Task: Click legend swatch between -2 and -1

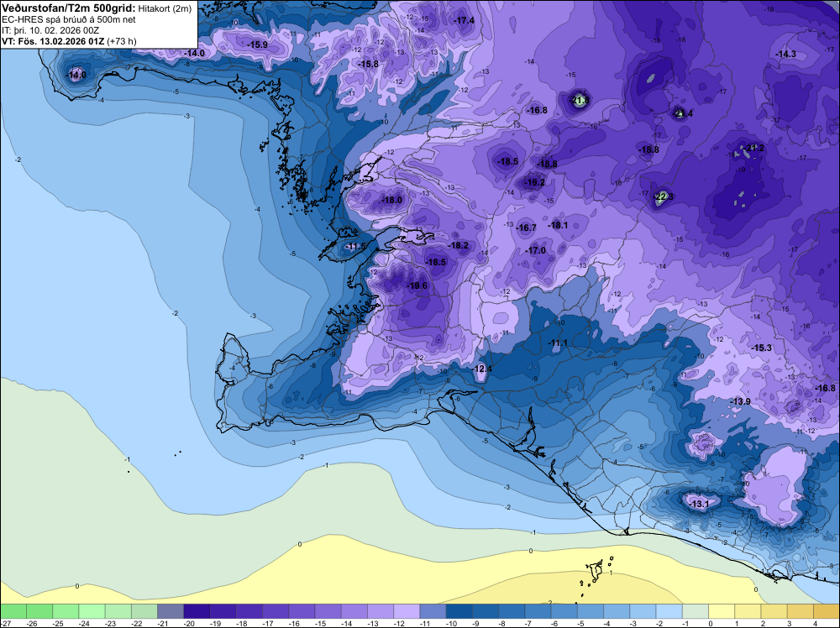Action: point(669,611)
